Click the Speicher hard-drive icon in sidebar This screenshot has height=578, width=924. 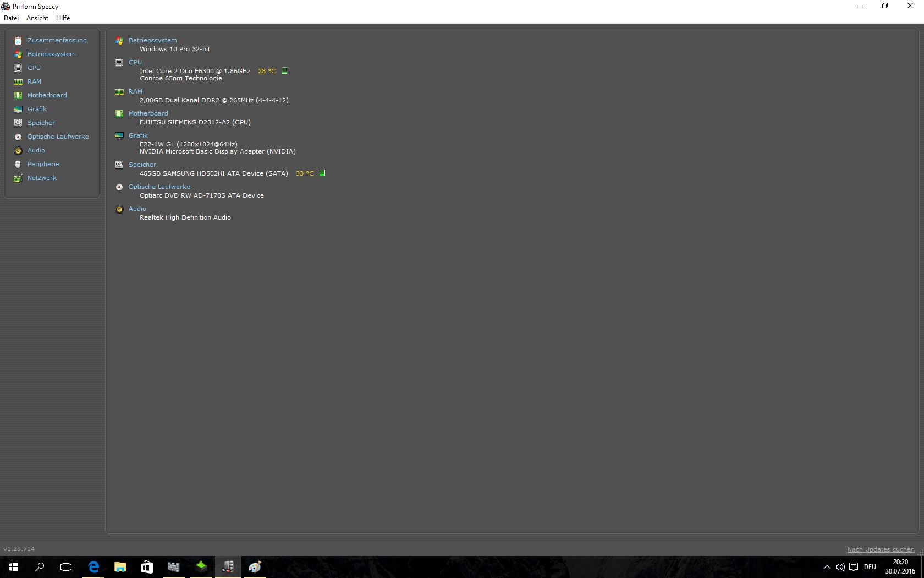[18, 123]
